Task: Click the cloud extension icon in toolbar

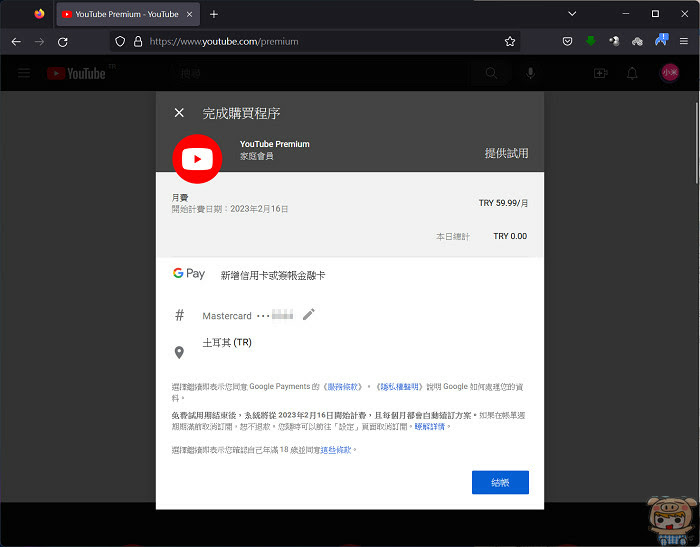Action: point(637,42)
